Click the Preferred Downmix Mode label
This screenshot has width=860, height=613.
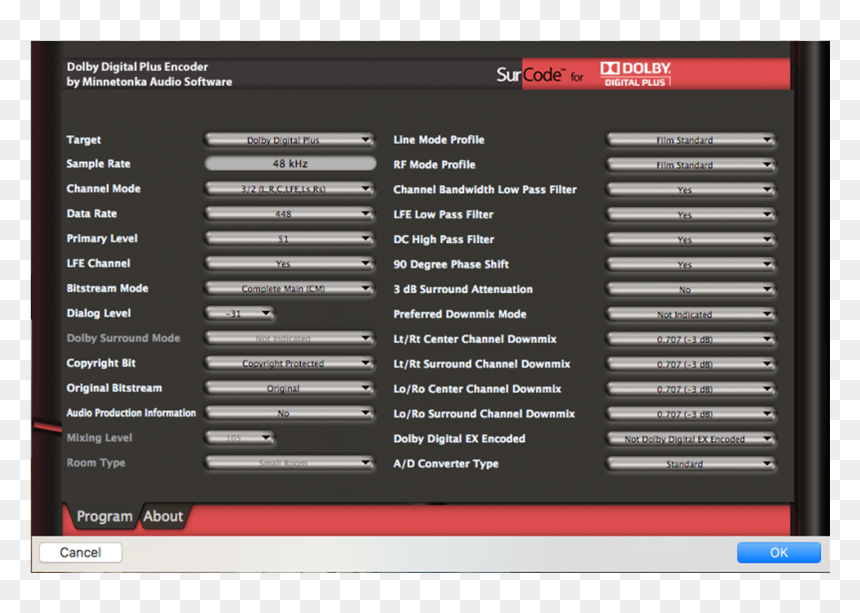coord(460,314)
